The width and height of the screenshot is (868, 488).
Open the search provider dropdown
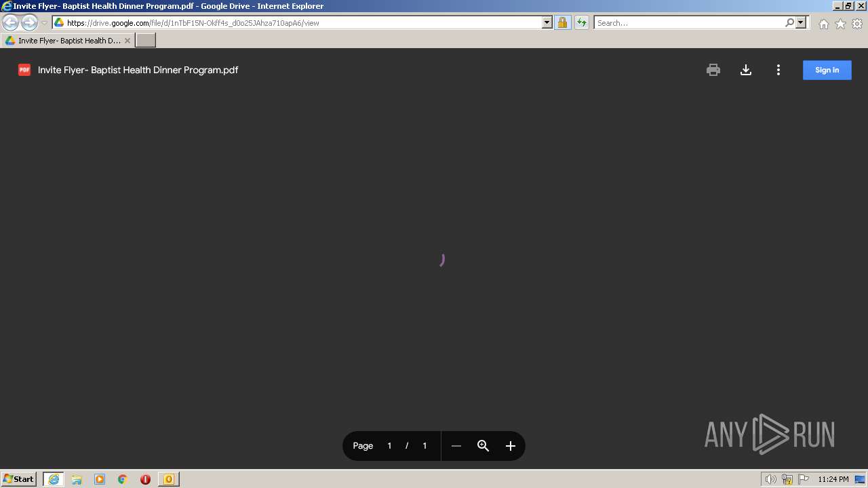click(801, 23)
